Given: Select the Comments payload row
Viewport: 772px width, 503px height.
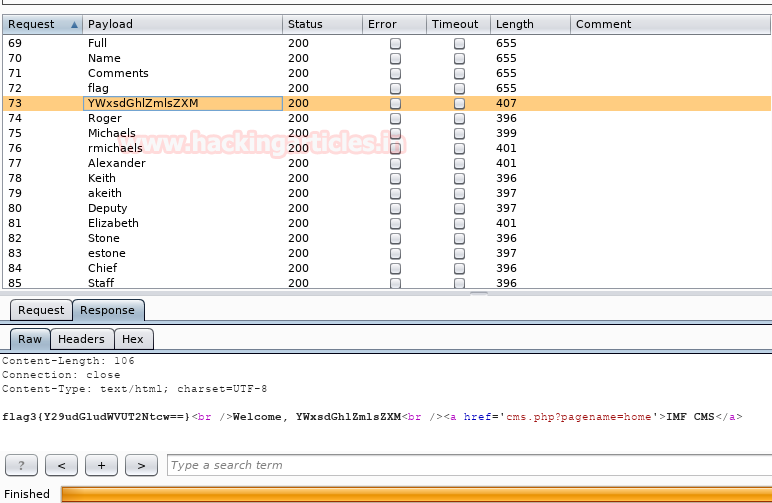Looking at the screenshot, I should click(x=386, y=73).
